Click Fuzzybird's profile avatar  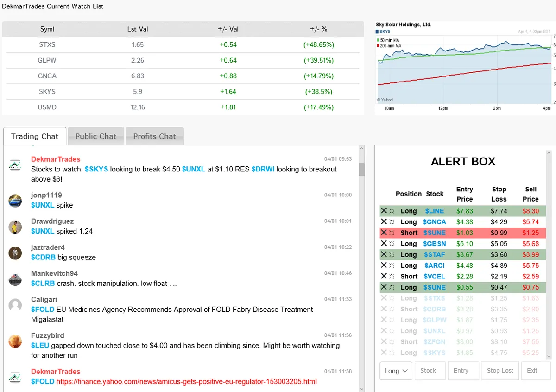coord(15,341)
